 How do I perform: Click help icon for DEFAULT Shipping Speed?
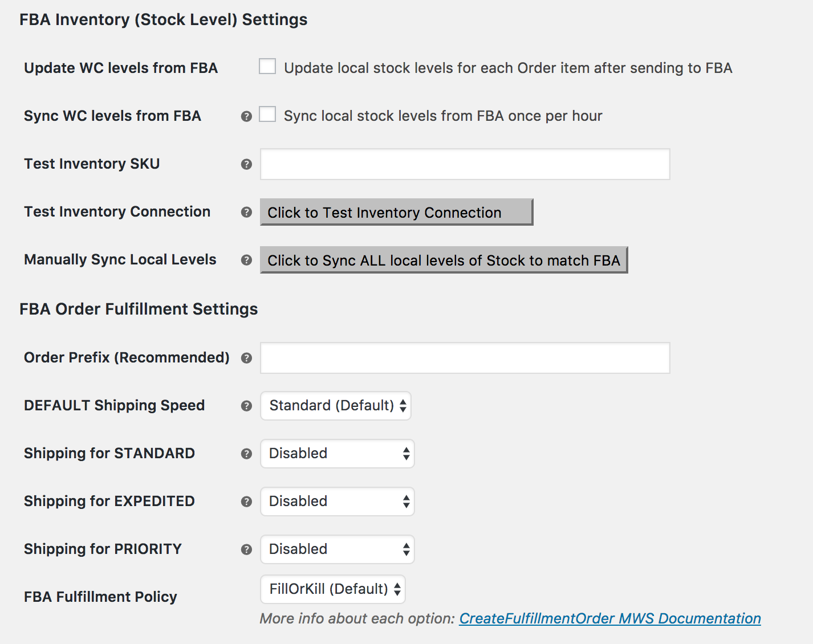(246, 406)
